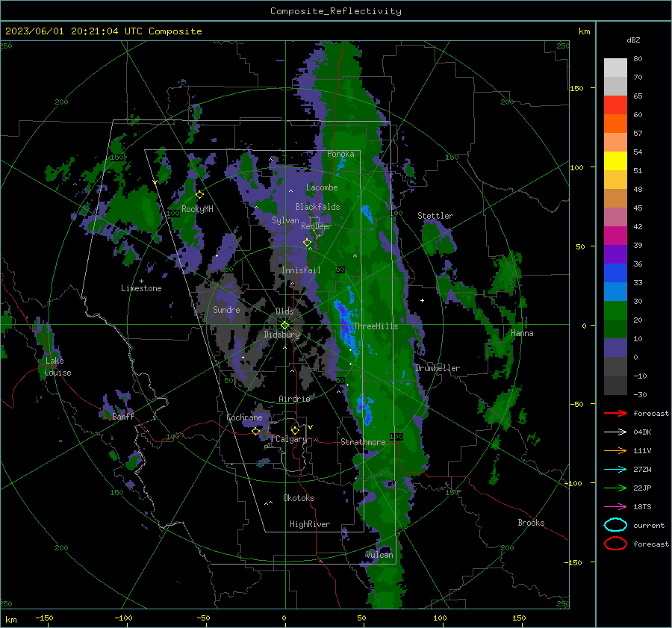Click the cyan 27ZW arrow icon
This screenshot has width=672, height=628.
click(615, 470)
